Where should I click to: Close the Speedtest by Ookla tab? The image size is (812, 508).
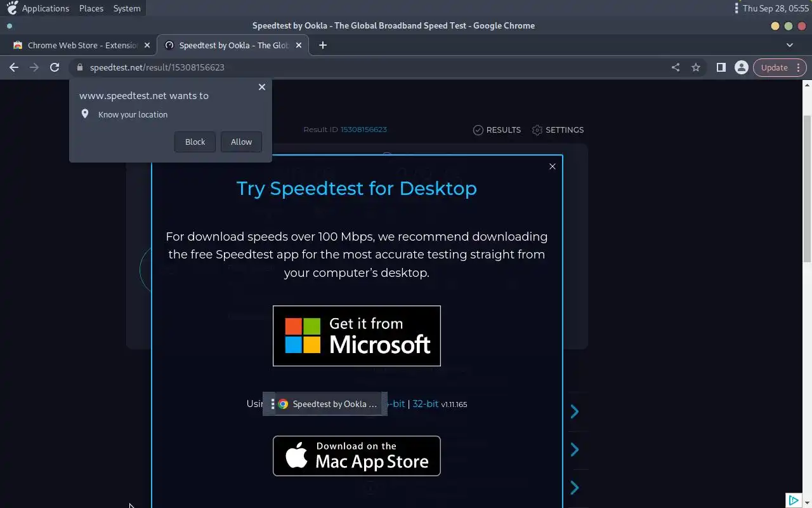299,45
